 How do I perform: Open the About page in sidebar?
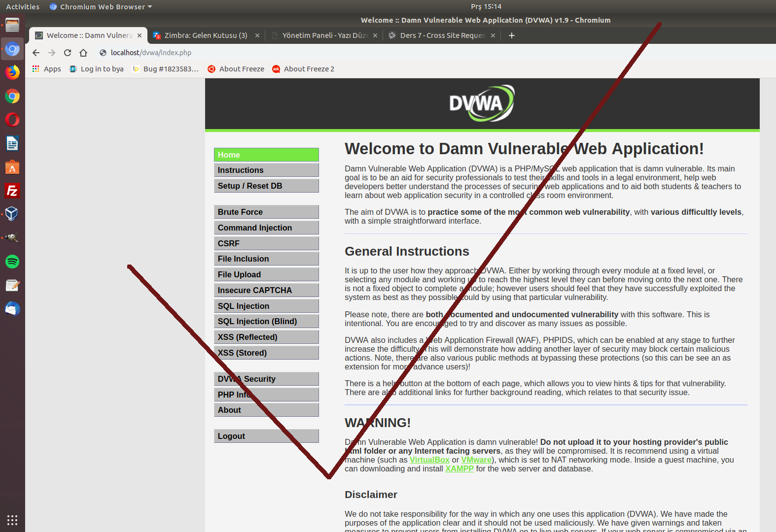tap(266, 410)
